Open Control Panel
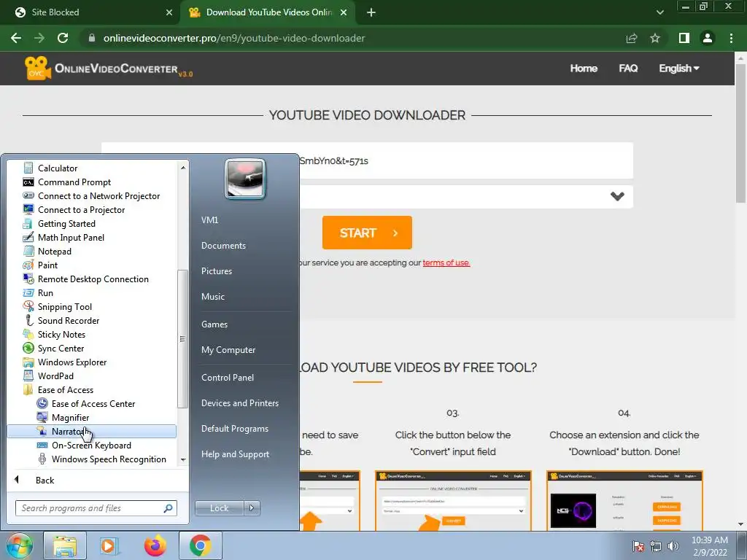747x560 pixels. [x=228, y=377]
